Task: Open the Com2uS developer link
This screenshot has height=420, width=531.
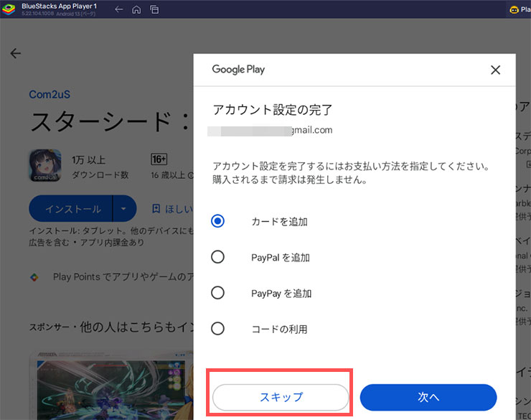Action: 50,95
